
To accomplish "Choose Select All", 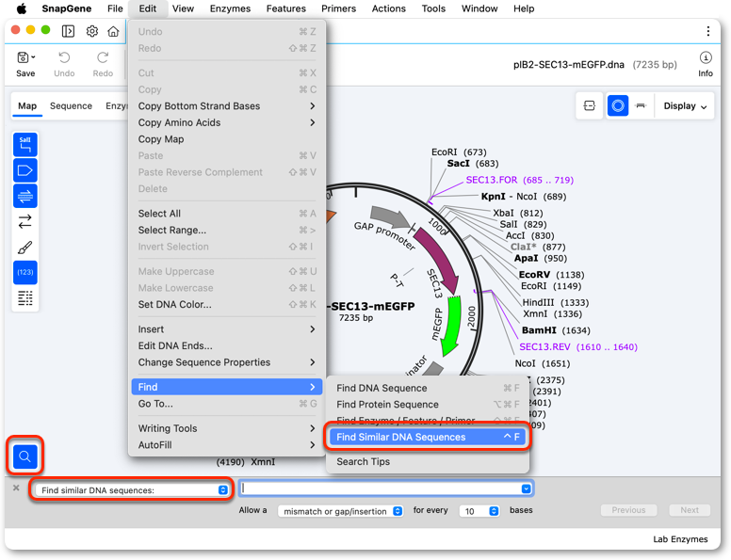I will click(227, 214).
